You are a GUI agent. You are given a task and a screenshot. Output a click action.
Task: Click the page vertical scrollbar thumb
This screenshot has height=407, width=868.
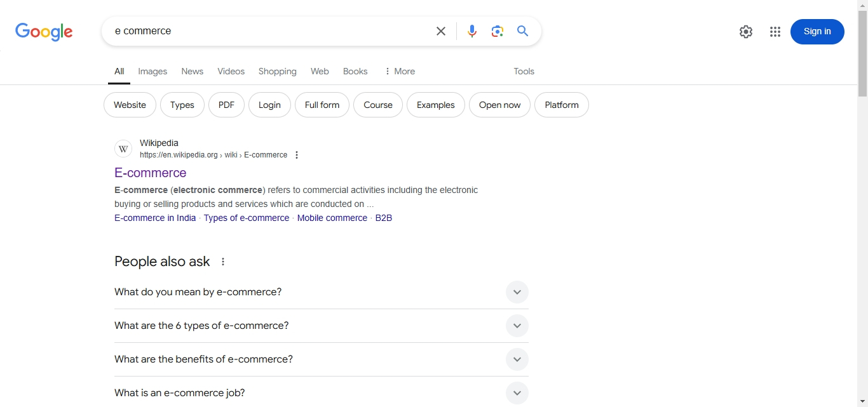coord(862,53)
